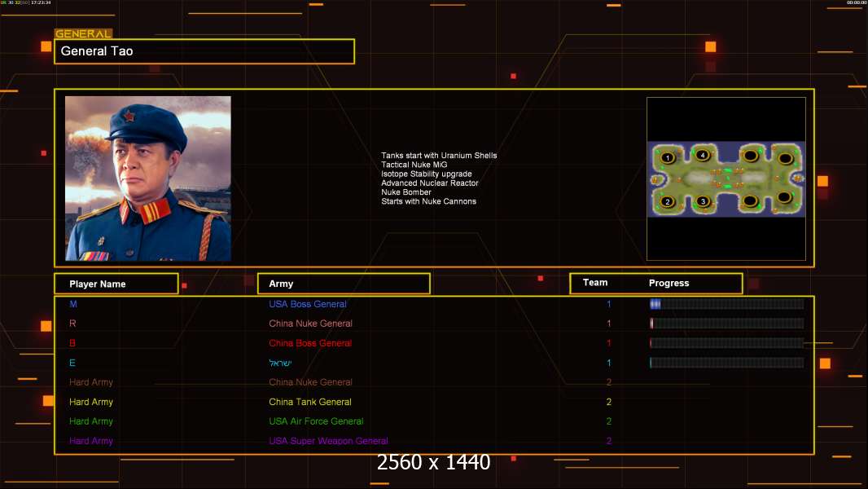868x489 pixels.
Task: Click player R's China Nuke General entry
Action: point(310,324)
